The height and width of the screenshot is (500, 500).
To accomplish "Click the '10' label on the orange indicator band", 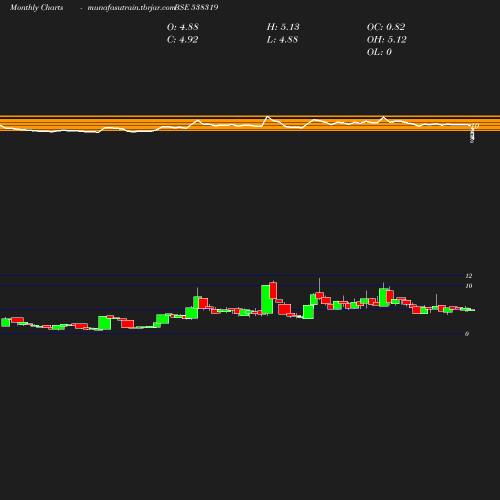I will click(475, 126).
